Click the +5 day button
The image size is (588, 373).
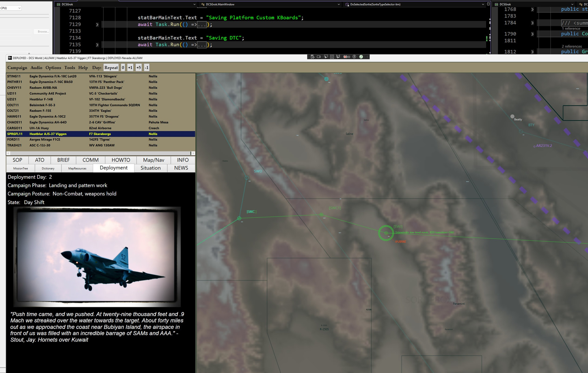[x=138, y=68]
